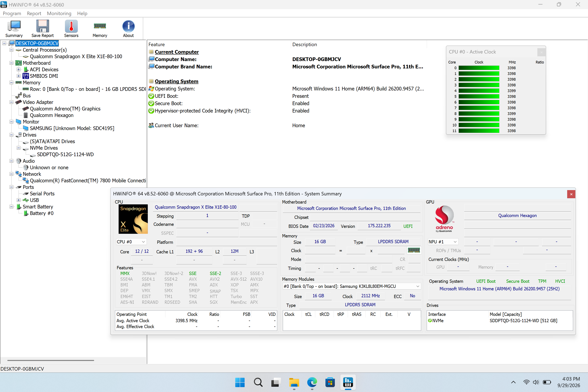Click the Qualcomm Hexagon GPU name field

tap(517, 216)
